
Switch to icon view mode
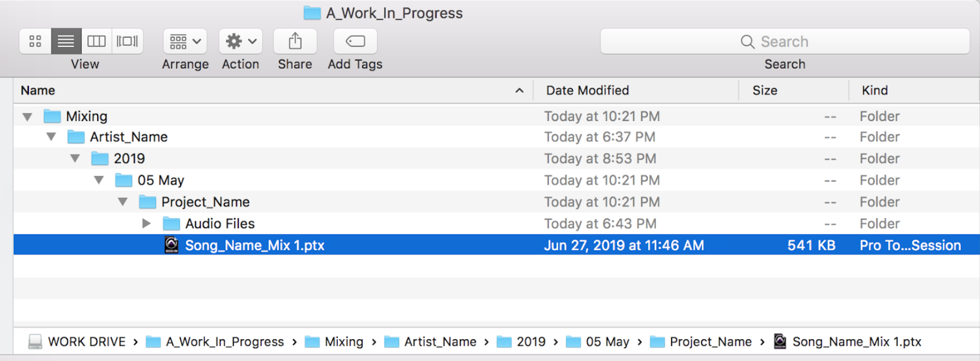(35, 41)
